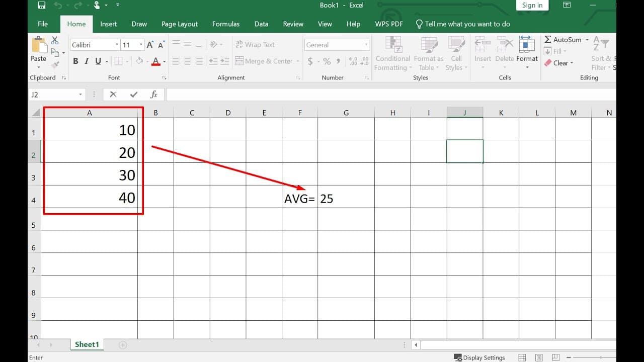Click the Decrease Decimal icon

pyautogui.click(x=365, y=61)
